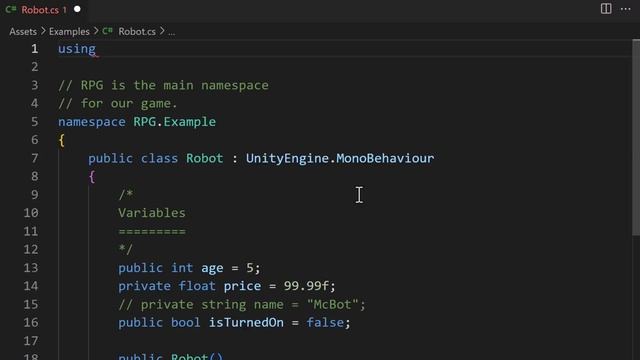Click the 'class' keyword on line 7
This screenshot has width=640, height=360.
[x=159, y=158]
